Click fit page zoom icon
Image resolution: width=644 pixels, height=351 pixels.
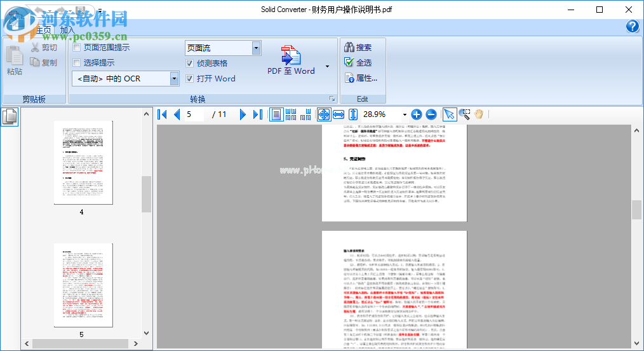coord(324,114)
